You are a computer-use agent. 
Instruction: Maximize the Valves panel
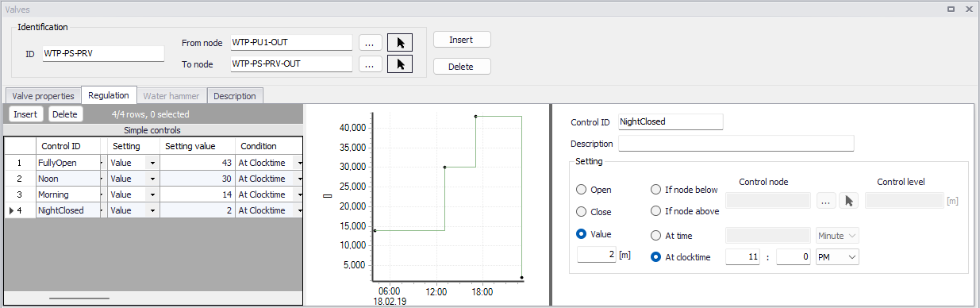tap(951, 9)
